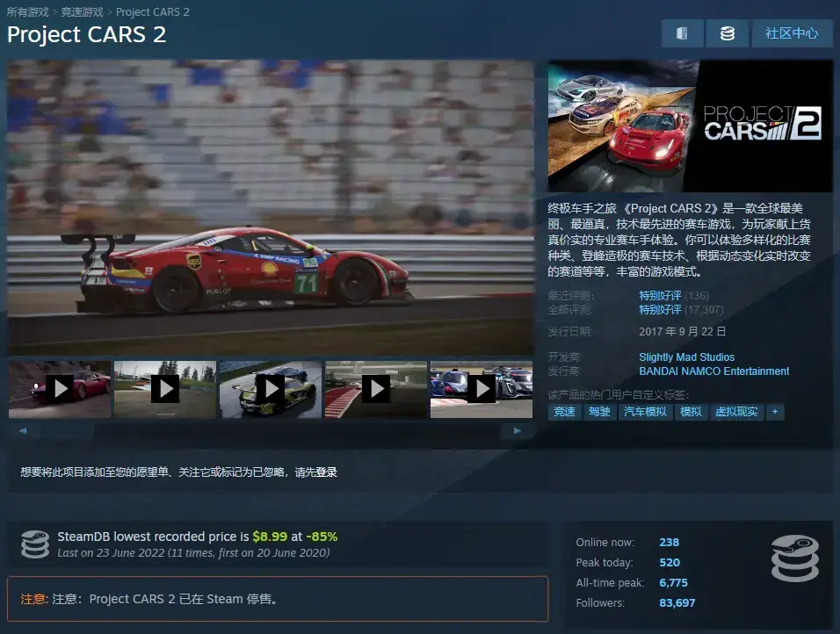This screenshot has width=840, height=634.
Task: Select the 汽车模拟 tag
Action: pos(645,412)
